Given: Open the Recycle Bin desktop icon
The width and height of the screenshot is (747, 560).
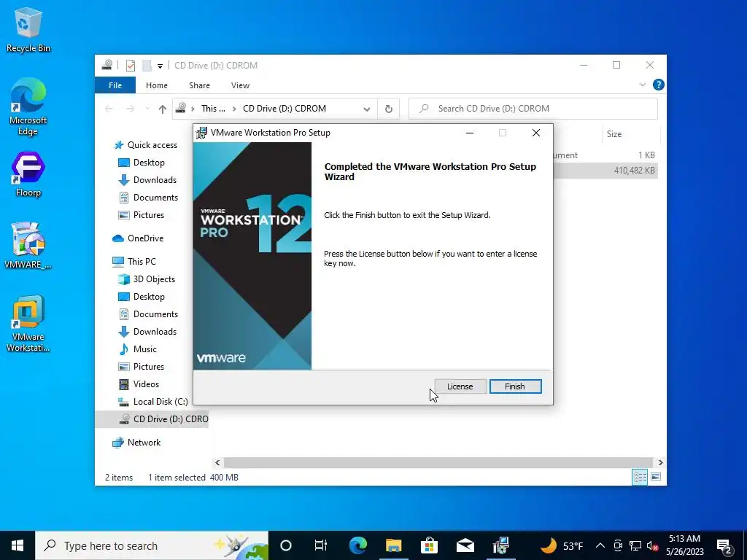Looking at the screenshot, I should pyautogui.click(x=28, y=29).
